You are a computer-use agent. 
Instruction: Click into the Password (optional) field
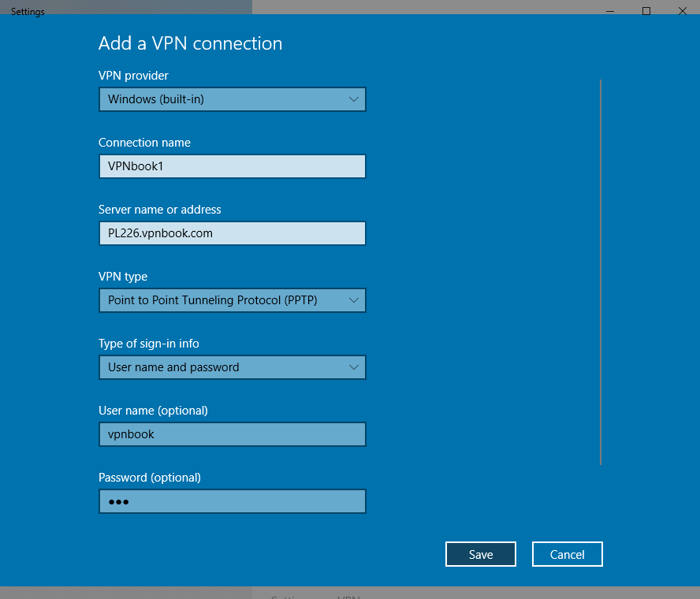tap(232, 501)
